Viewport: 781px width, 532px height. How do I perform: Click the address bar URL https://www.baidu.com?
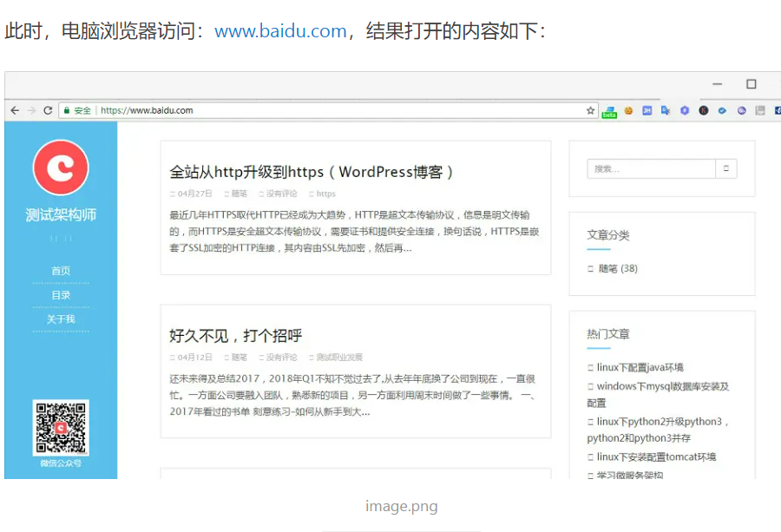147,110
